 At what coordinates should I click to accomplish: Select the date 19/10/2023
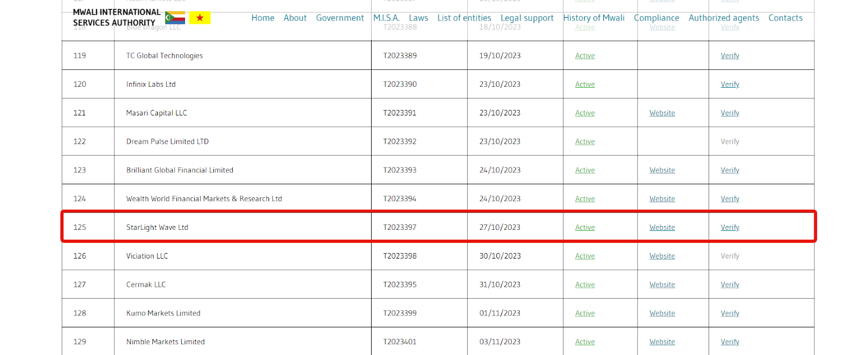coord(500,56)
